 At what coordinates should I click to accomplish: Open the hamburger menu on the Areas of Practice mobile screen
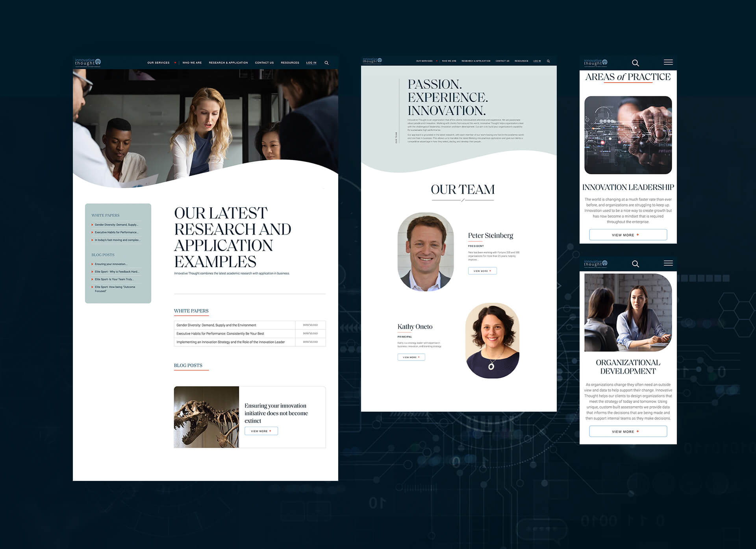(668, 62)
